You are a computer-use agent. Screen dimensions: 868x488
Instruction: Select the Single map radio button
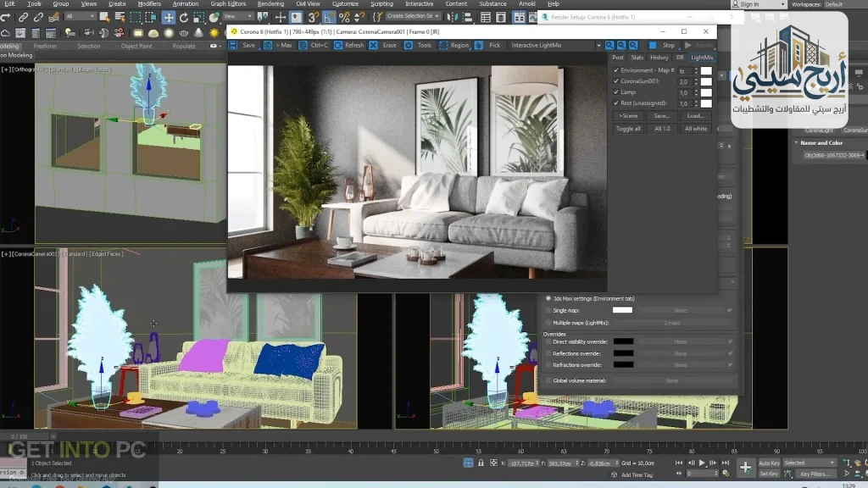[548, 311]
